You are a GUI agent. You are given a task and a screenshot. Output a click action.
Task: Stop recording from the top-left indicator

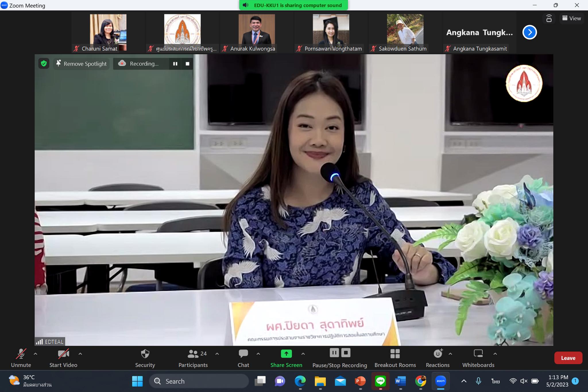(187, 64)
